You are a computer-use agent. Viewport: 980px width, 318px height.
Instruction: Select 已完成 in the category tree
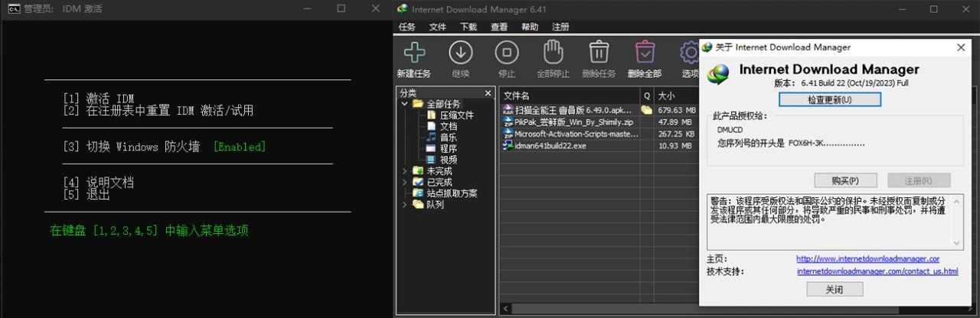pos(439,182)
